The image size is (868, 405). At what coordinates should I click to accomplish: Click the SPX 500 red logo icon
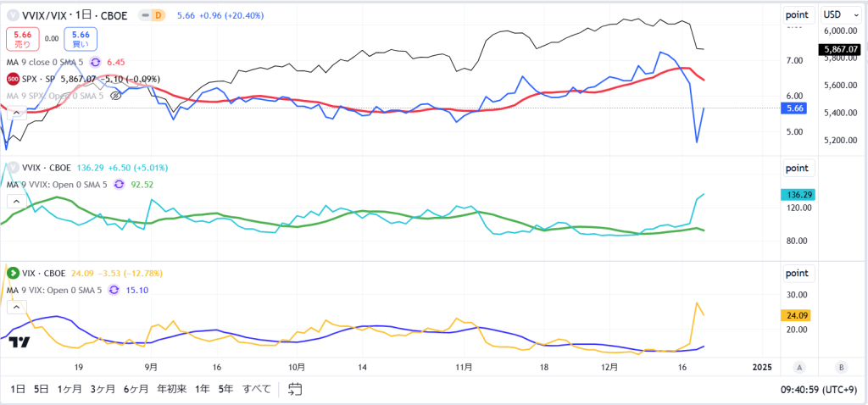point(13,79)
